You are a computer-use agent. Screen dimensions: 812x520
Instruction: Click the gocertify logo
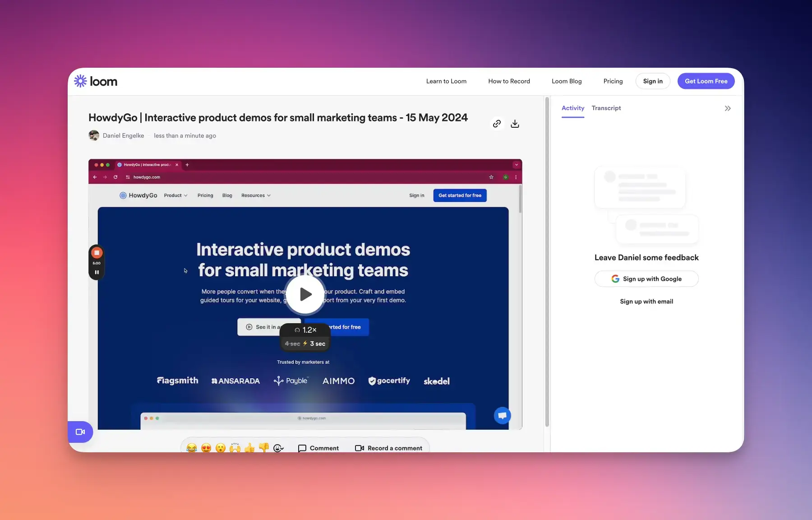[x=389, y=381]
